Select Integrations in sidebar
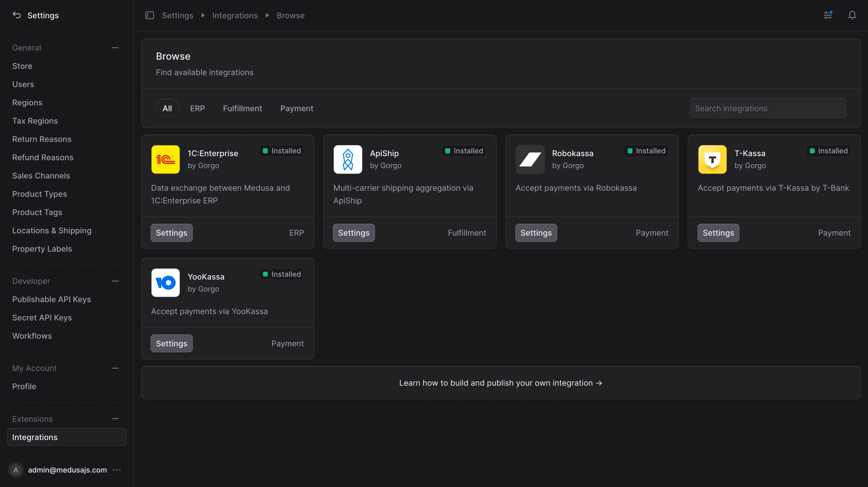The height and width of the screenshot is (487, 868). pos(67,437)
